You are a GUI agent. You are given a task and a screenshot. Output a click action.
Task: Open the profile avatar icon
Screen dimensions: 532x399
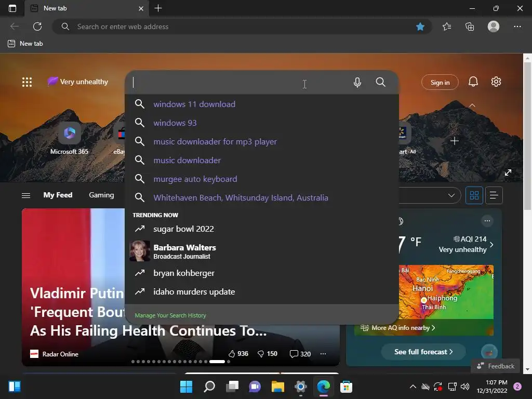(x=494, y=26)
